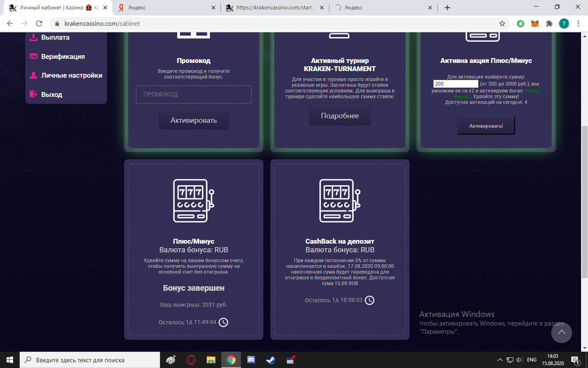Show hidden system tray icons
This screenshot has height=368, width=588.
(500, 360)
